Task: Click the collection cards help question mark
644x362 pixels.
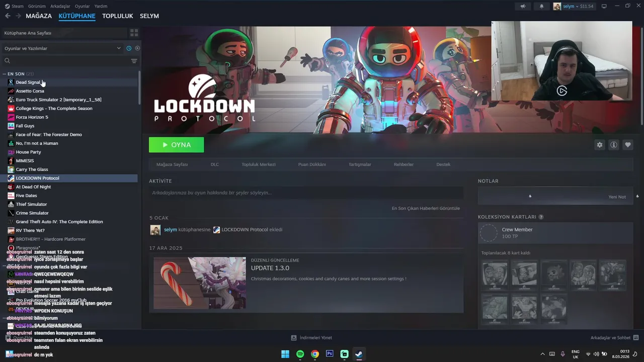Action: coord(541,217)
